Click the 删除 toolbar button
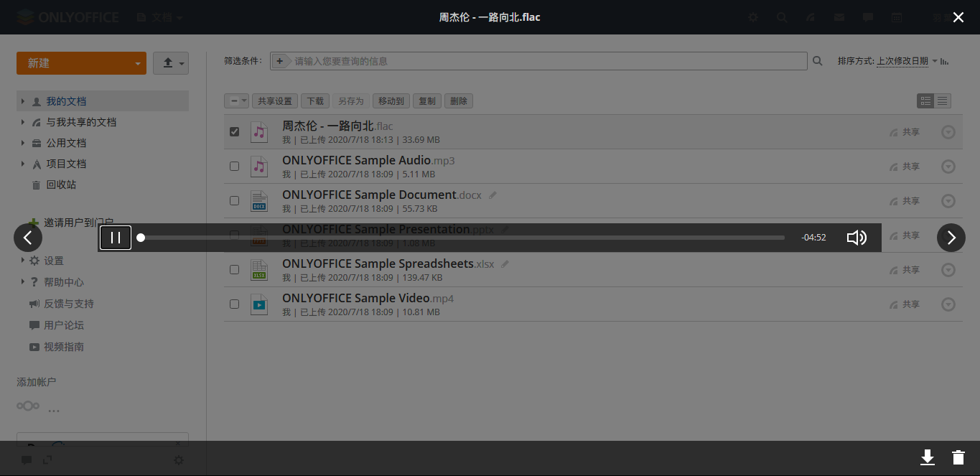This screenshot has width=980, height=476. tap(459, 101)
